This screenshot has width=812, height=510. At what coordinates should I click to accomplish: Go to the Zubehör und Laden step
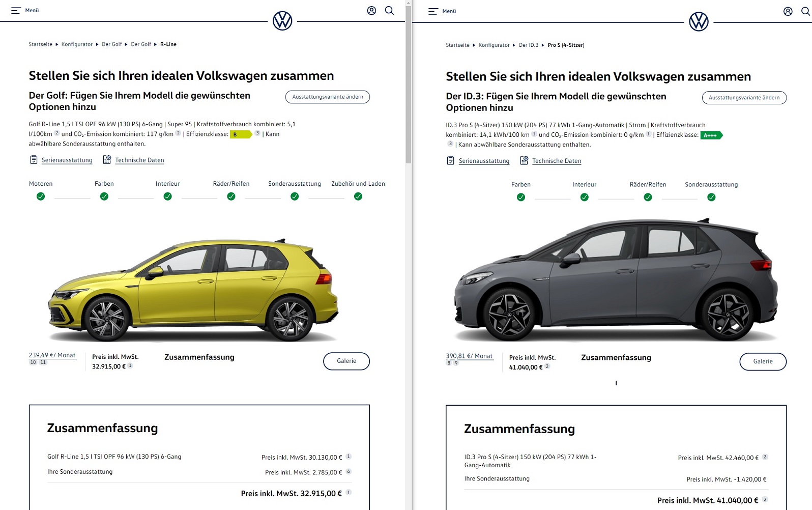click(358, 184)
